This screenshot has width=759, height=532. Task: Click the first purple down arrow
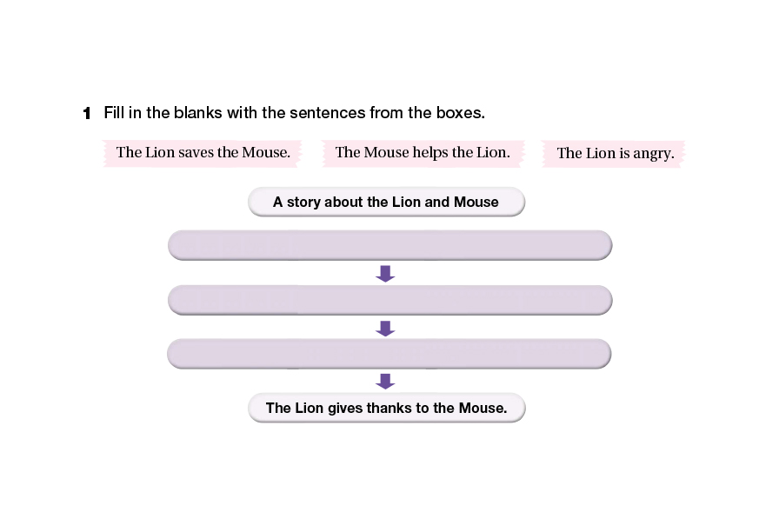[x=385, y=274]
